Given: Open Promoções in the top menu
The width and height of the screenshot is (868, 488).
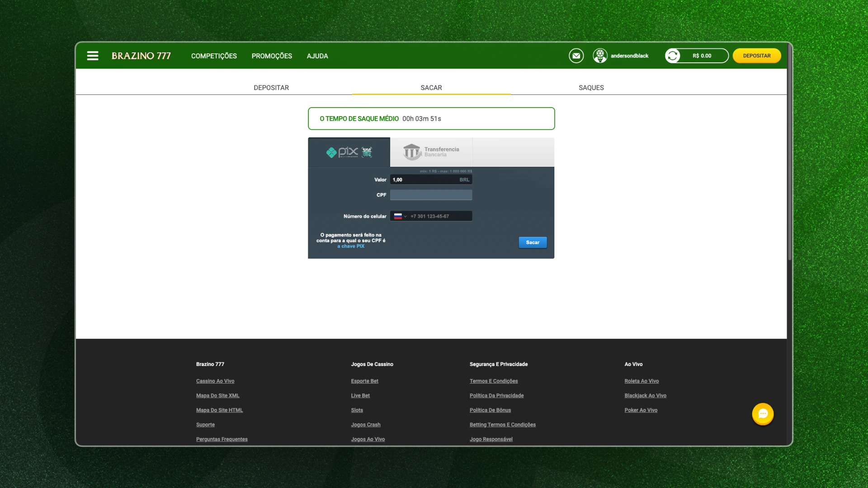Looking at the screenshot, I should (272, 56).
